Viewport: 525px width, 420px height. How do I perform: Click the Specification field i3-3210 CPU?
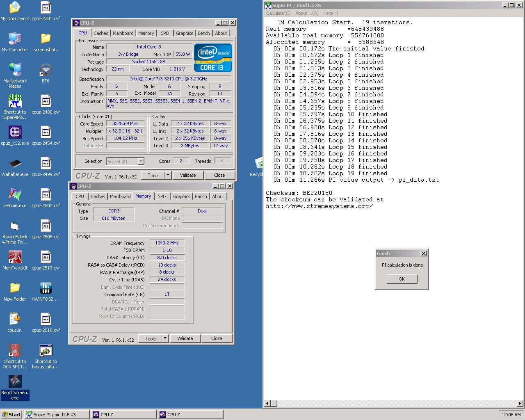click(x=169, y=79)
